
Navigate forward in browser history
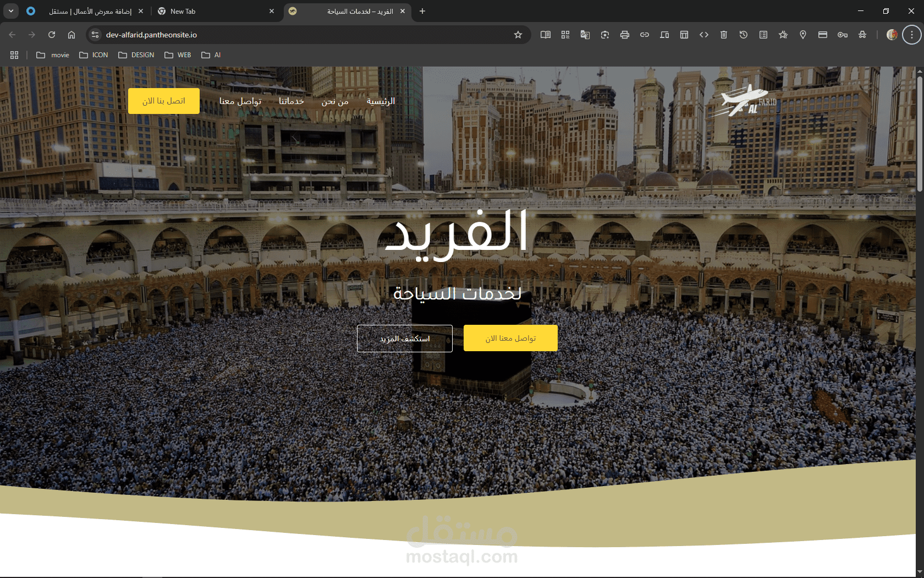tap(32, 35)
